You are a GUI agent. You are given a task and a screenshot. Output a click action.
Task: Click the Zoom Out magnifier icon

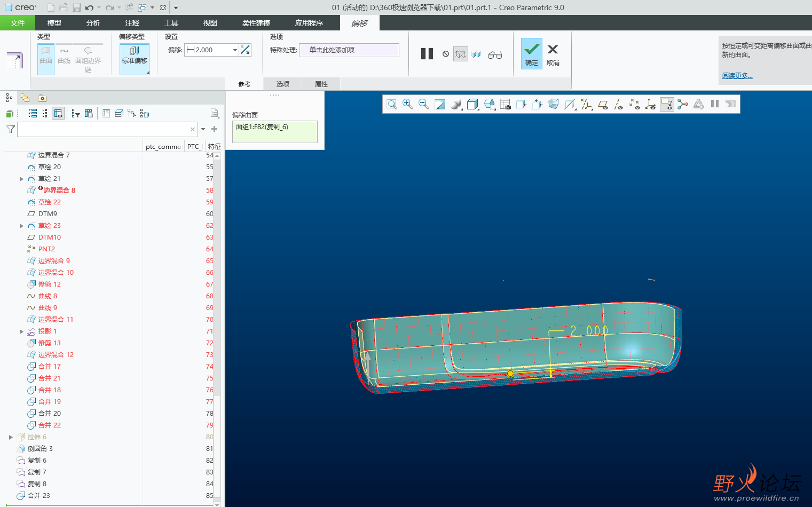coord(423,104)
